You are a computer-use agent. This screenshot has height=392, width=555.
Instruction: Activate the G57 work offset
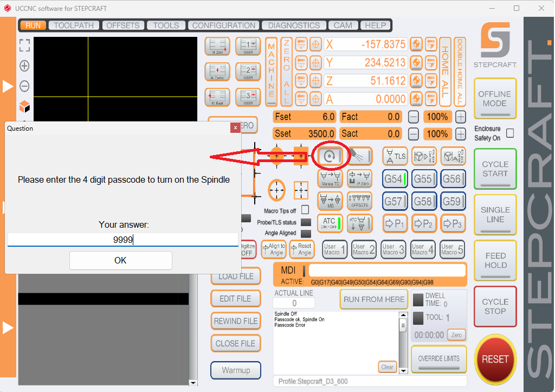click(x=395, y=202)
